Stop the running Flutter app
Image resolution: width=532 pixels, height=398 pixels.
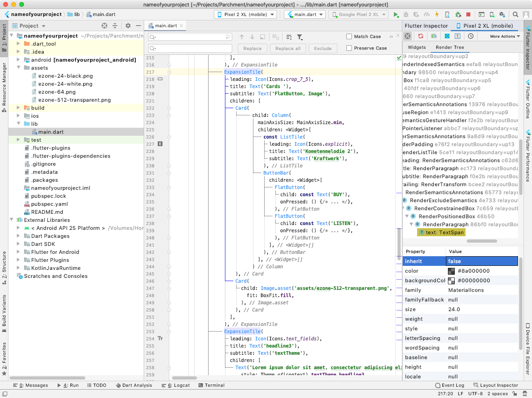[468, 14]
